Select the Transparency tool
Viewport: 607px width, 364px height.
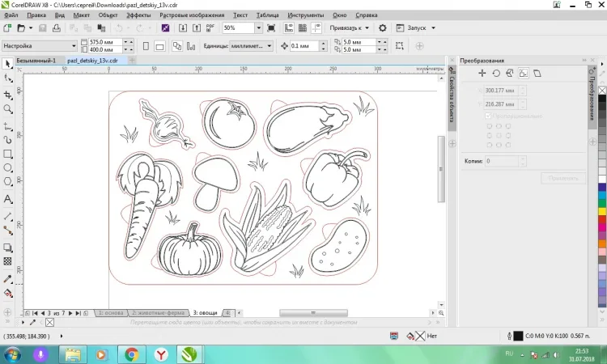[x=8, y=261]
